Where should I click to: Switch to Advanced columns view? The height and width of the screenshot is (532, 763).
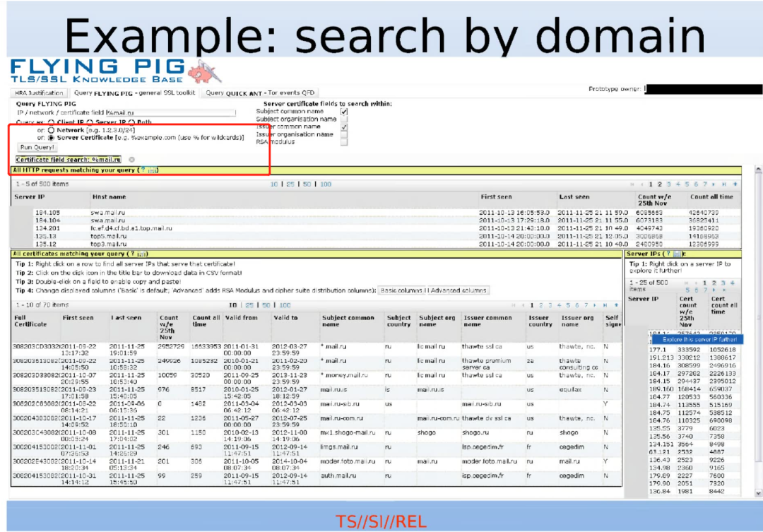click(x=458, y=290)
